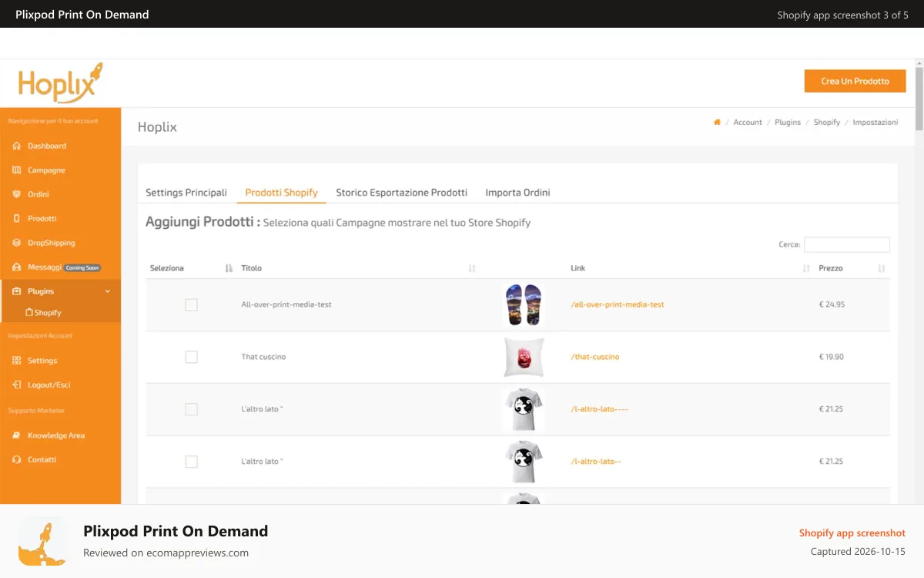Click the Dashboard home icon in sidebar
Viewport: 924px width, 578px height.
point(17,146)
